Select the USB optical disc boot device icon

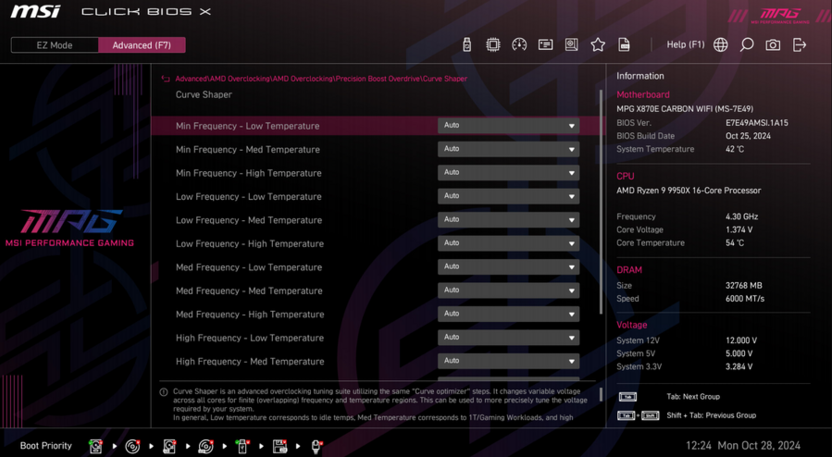[206, 446]
